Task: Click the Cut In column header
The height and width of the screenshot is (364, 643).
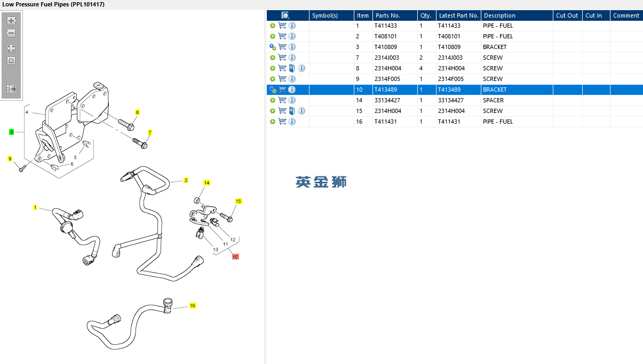Action: point(596,15)
